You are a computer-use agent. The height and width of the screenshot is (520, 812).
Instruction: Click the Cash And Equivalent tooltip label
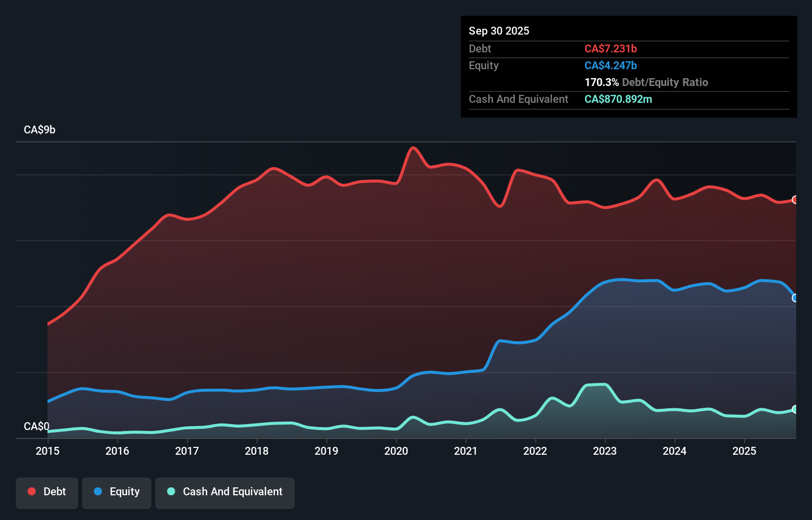[518, 99]
